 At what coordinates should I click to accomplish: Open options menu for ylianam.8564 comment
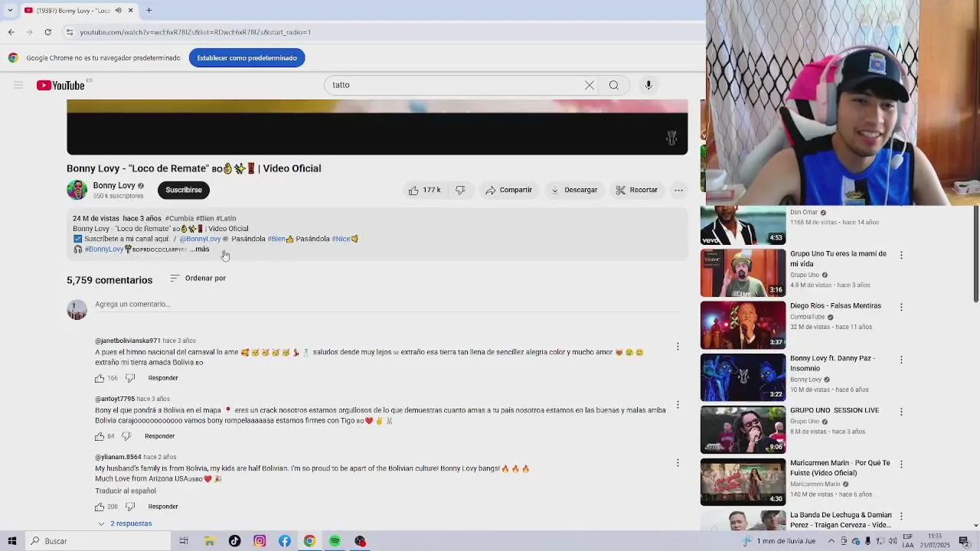[x=678, y=463]
